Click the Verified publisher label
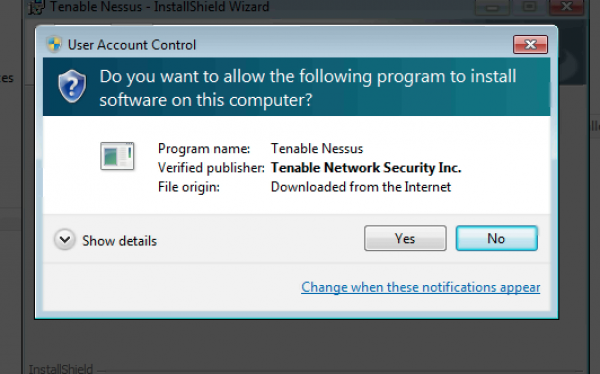Screen dimensions: 600x374 211,168
